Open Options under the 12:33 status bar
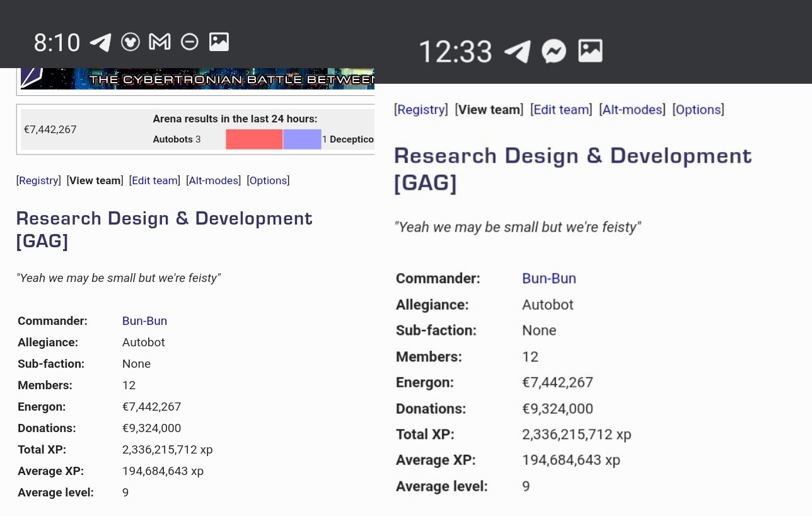Screen dimensions: 812x516 (x=698, y=110)
